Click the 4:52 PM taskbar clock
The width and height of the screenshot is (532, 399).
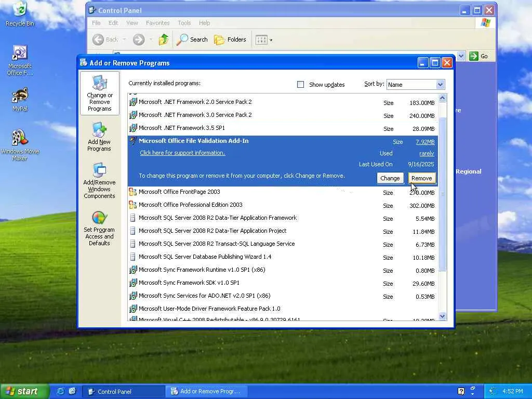pyautogui.click(x=512, y=391)
